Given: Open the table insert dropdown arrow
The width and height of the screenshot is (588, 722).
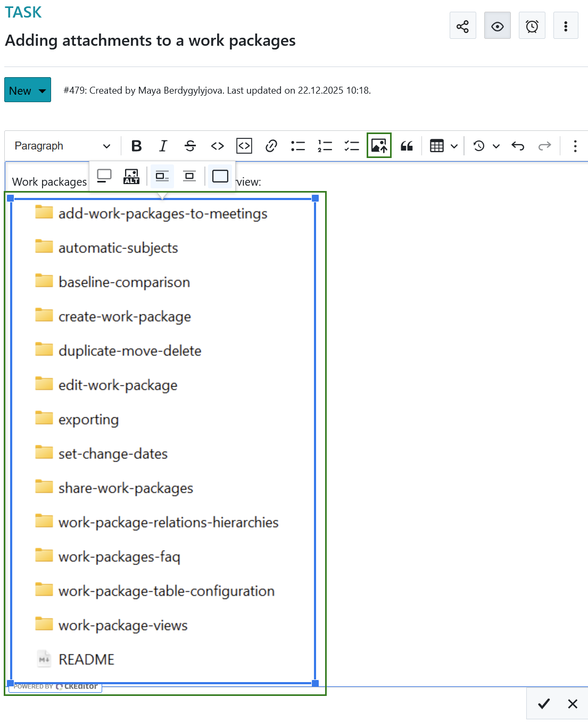Looking at the screenshot, I should [x=454, y=145].
